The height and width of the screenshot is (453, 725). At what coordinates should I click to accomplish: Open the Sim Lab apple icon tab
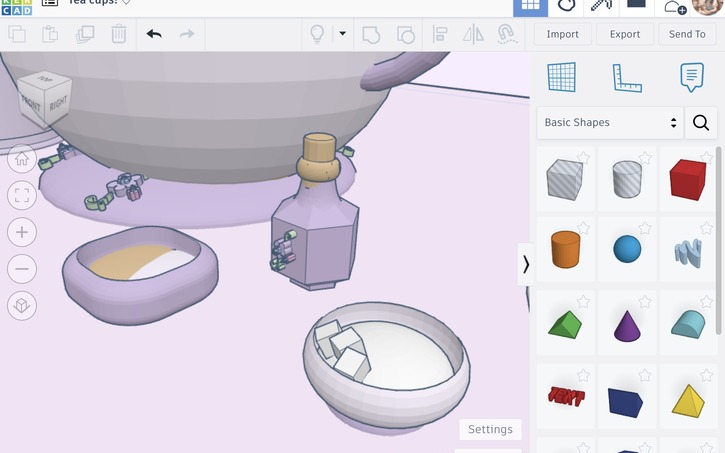(x=566, y=6)
